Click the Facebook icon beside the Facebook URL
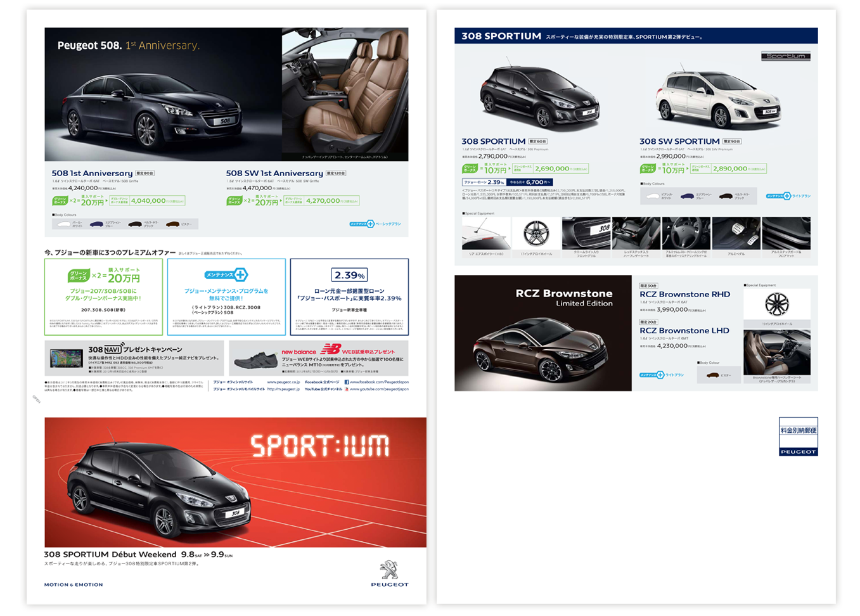860x616 pixels. 347,382
